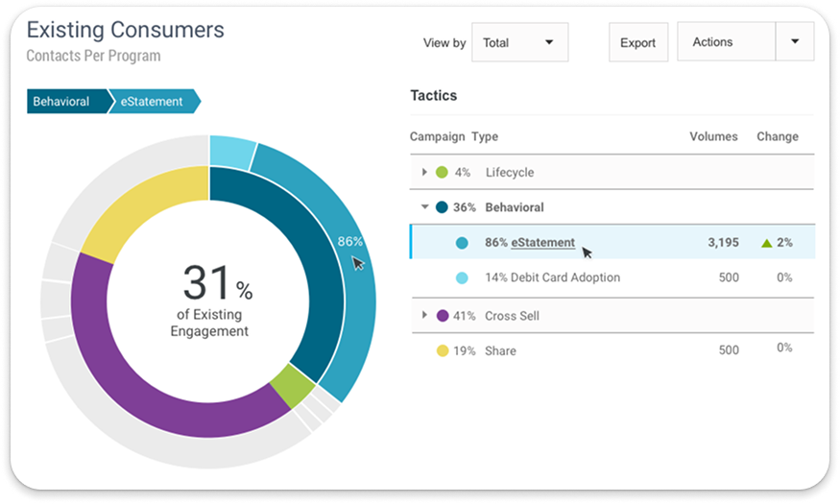Click the 2% change value for eStatement
This screenshot has height=504, width=840.
[x=784, y=243]
